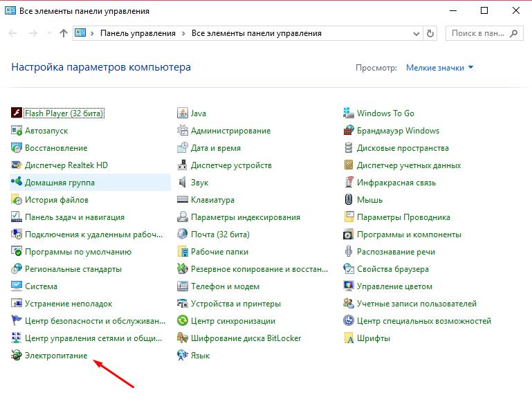This screenshot has width=532, height=413.
Task: Click the Шрифты fonts icon
Action: [x=349, y=338]
